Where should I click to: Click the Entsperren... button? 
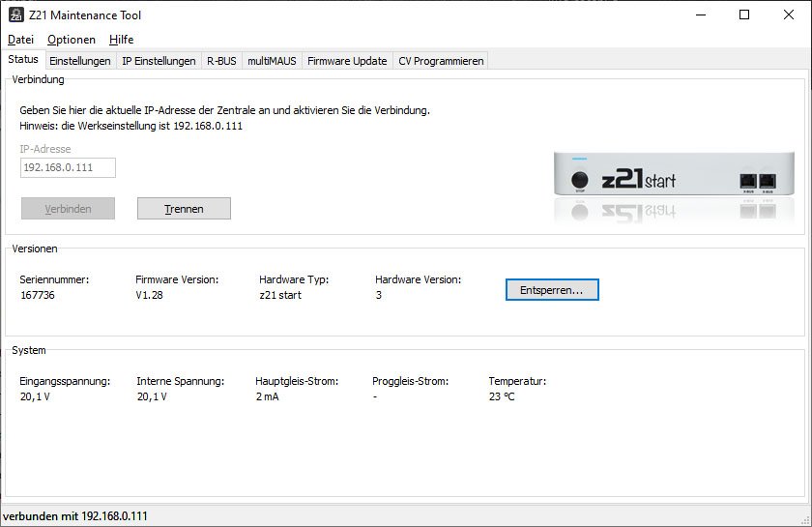coord(552,290)
